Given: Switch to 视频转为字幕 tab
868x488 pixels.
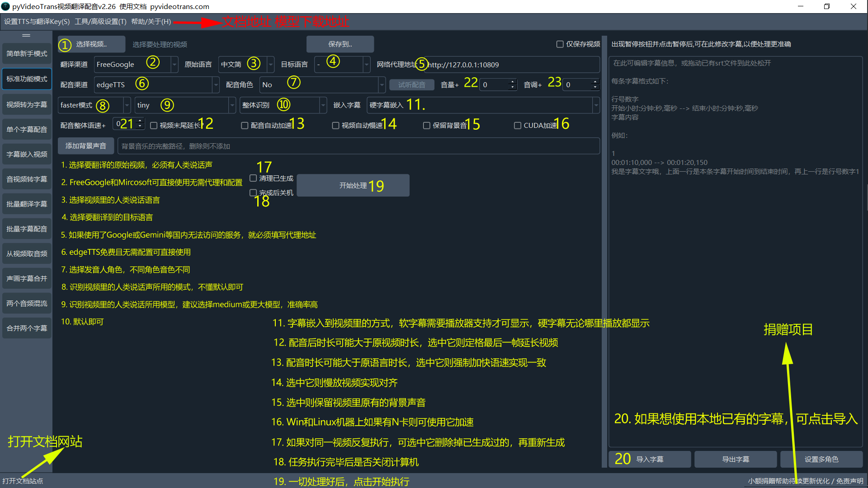Looking at the screenshot, I should click(x=27, y=105).
